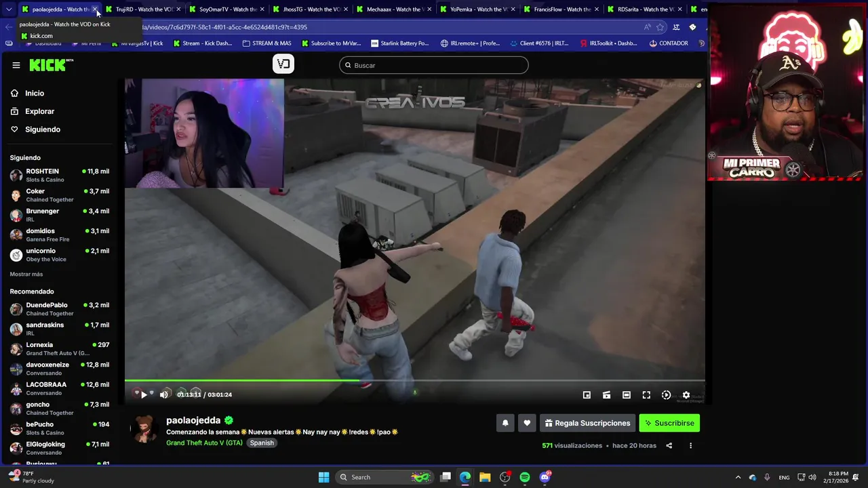Viewport: 868px width, 488px height.
Task: Switch to the Mechaaax browser tab
Action: click(395, 9)
